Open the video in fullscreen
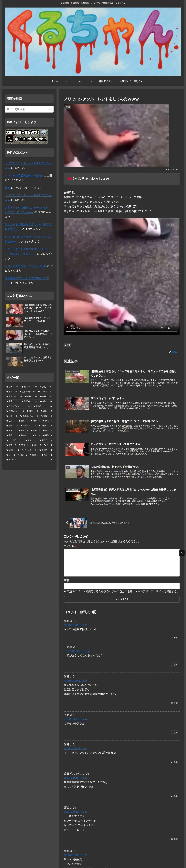The image size is (186, 868). [169, 328]
